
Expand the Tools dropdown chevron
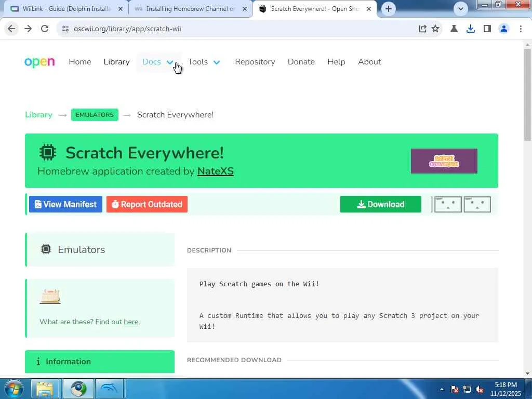(x=217, y=62)
